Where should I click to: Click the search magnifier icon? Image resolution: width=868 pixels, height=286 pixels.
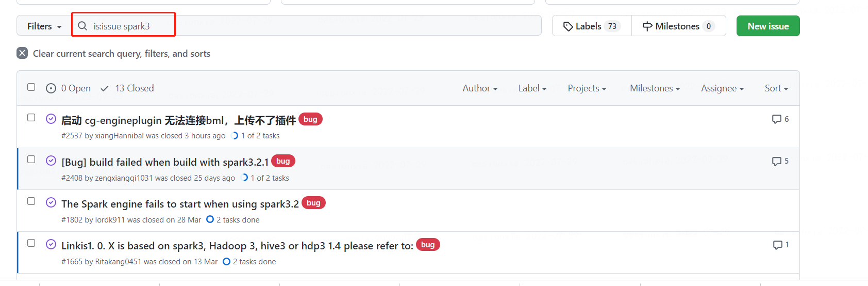82,26
